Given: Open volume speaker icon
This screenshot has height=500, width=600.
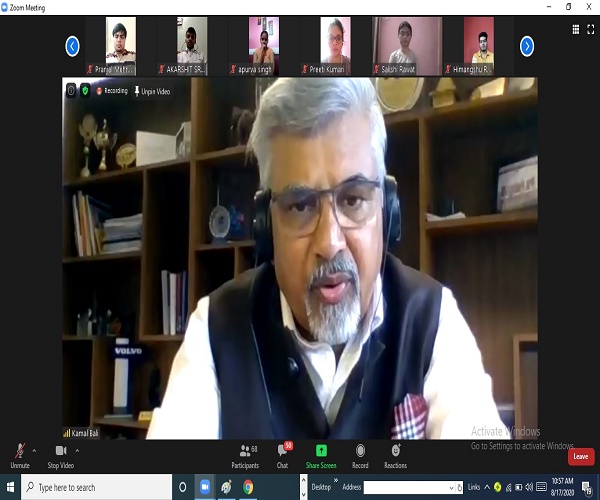Looking at the screenshot, I should click(x=529, y=487).
